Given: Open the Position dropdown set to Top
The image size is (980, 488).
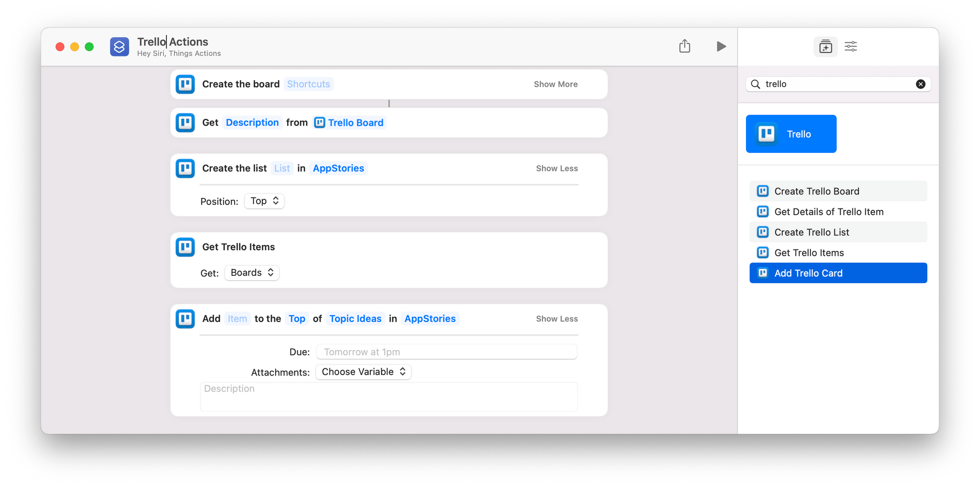Looking at the screenshot, I should 265,201.
